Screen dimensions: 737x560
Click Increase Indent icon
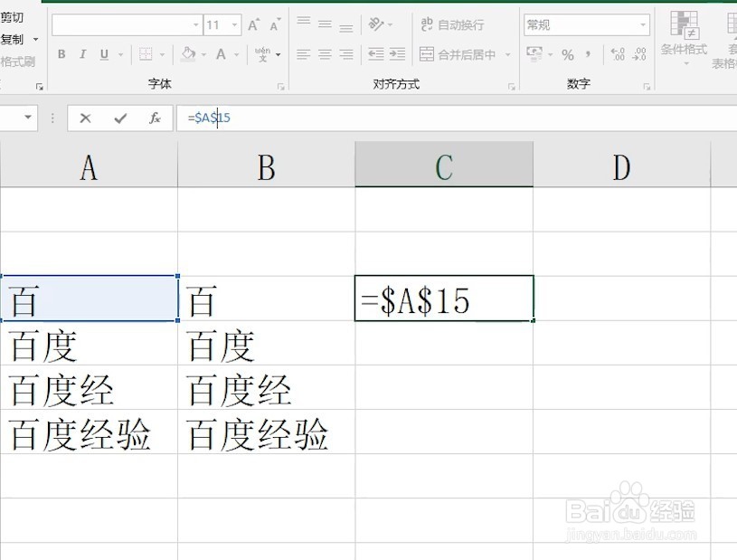(x=397, y=54)
